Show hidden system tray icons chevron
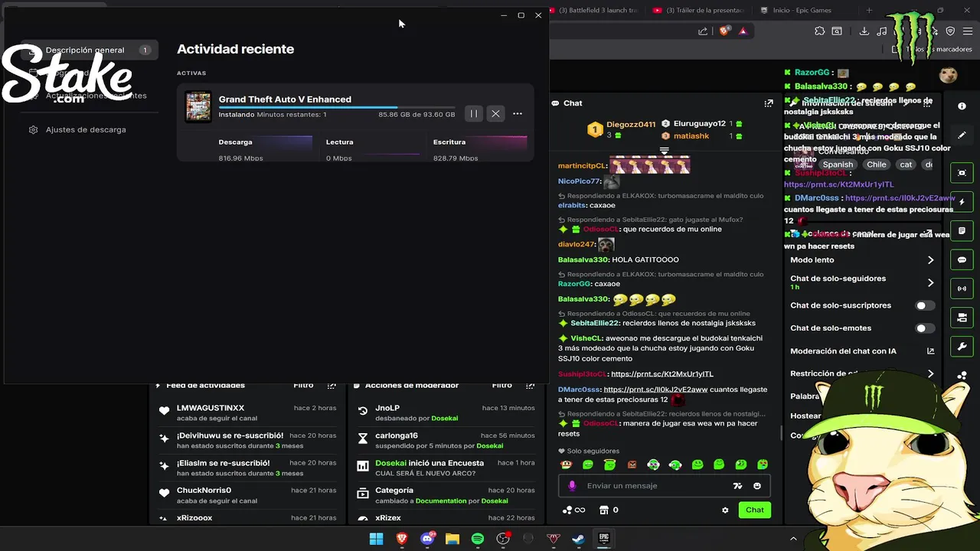Image resolution: width=980 pixels, height=551 pixels. click(x=793, y=539)
